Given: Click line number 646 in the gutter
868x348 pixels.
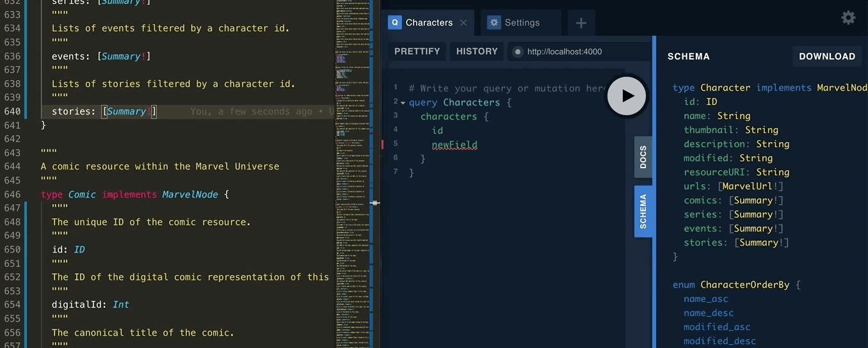Looking at the screenshot, I should click(12, 194).
